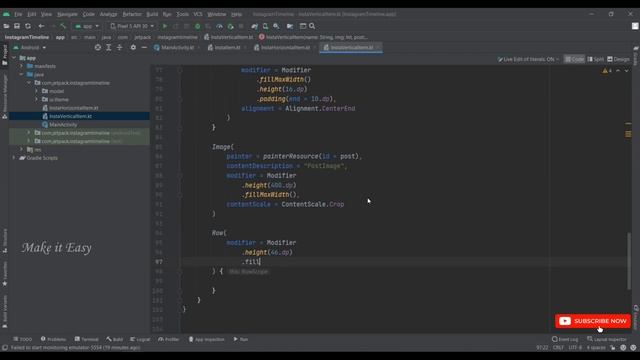Open the Refactor menu
The height and width of the screenshot is (360, 640).
[132, 14]
